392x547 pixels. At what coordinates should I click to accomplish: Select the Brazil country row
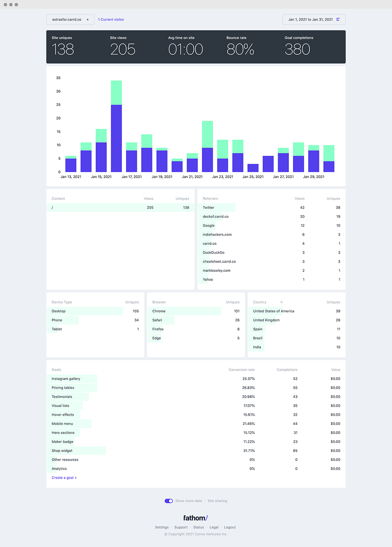[297, 338]
